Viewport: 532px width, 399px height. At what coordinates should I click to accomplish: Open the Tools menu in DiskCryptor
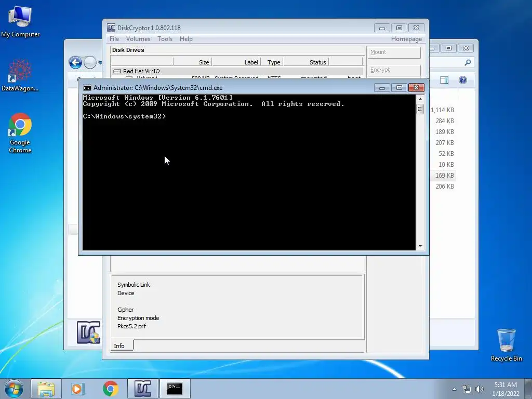[x=165, y=39]
